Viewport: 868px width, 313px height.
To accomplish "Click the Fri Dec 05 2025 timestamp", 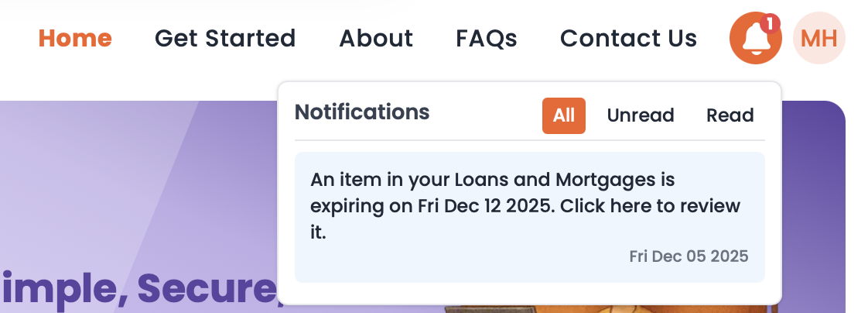I will (689, 256).
